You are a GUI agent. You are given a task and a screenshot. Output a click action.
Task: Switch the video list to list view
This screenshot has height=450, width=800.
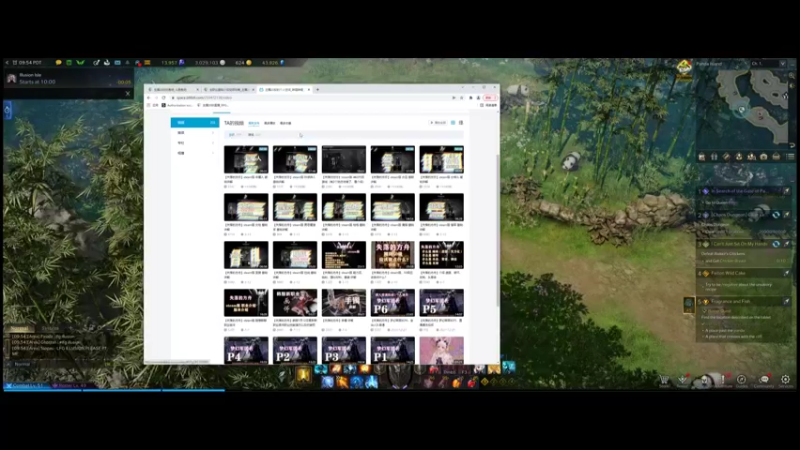[461, 123]
